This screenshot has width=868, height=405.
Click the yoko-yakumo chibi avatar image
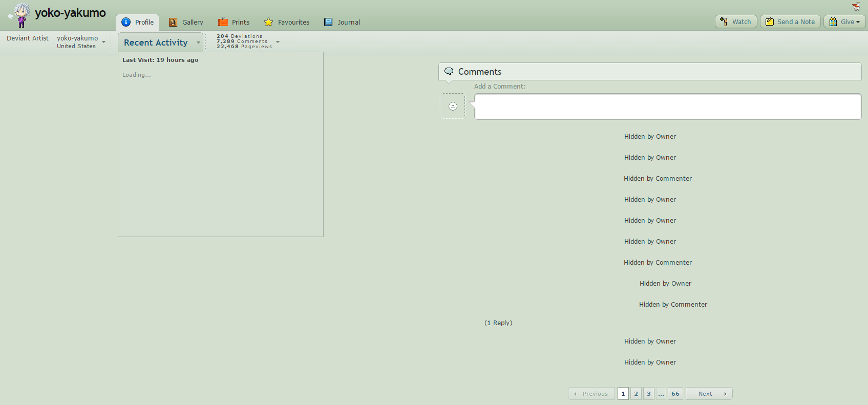[x=22, y=15]
